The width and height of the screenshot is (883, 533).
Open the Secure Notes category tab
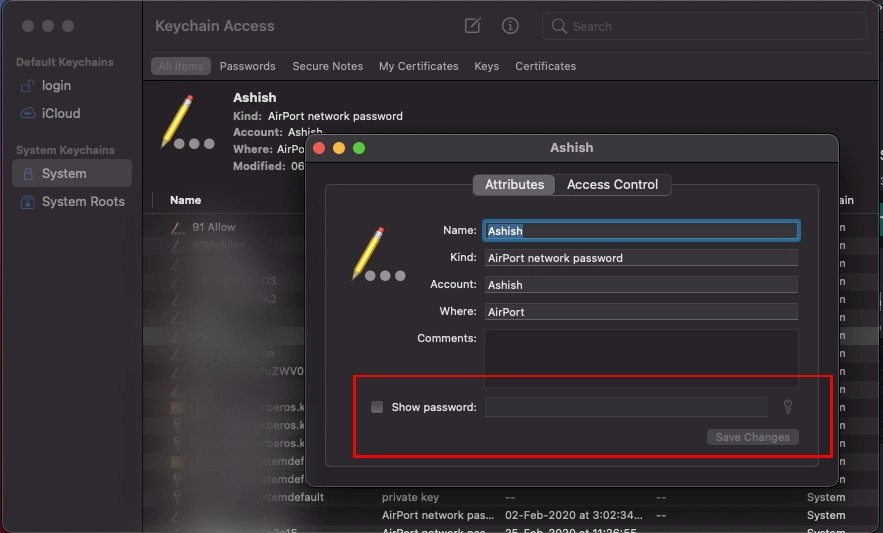(327, 66)
